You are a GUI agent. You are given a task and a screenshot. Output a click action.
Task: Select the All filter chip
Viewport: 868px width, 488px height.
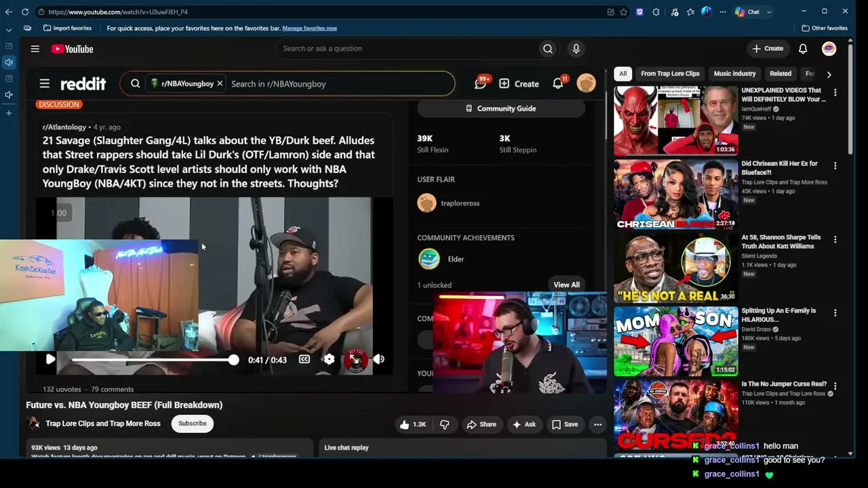tap(623, 74)
